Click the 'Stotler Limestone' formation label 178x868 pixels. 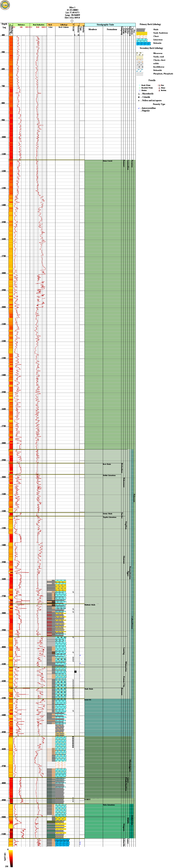pyautogui.click(x=109, y=475)
